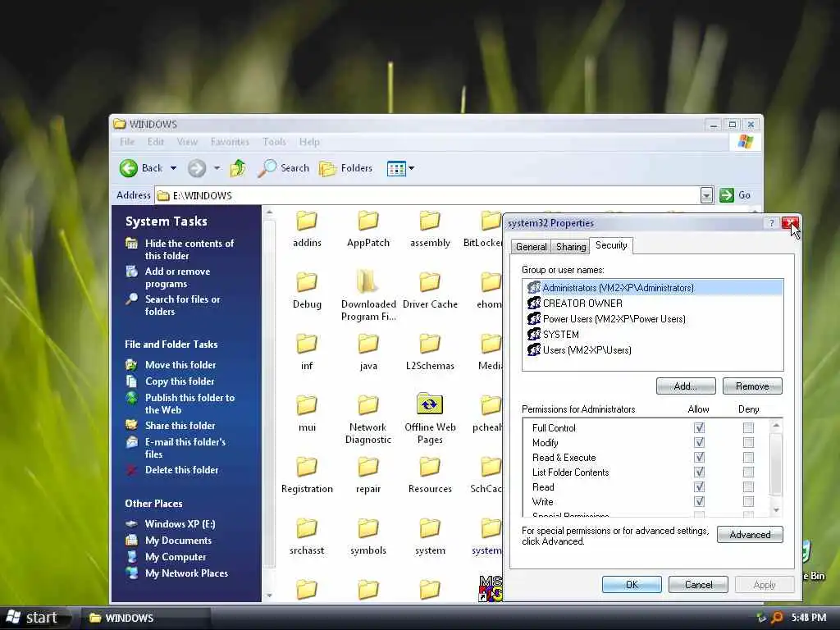
Task: Select the addins folder icon
Action: [307, 221]
